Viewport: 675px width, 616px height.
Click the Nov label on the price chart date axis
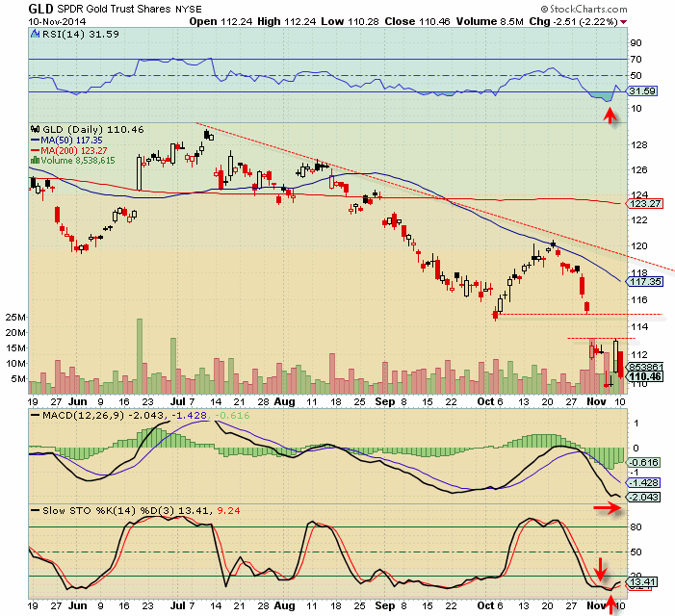596,401
